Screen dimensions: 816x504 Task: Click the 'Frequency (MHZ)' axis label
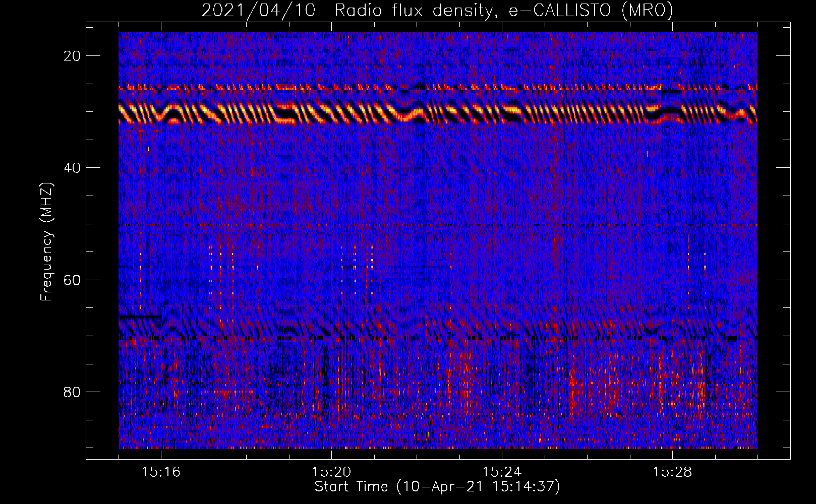click(x=46, y=242)
